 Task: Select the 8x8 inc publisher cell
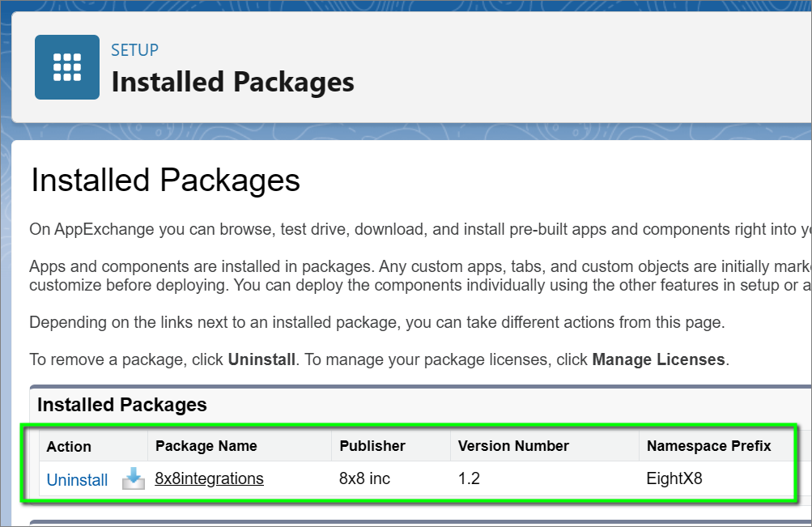(x=364, y=478)
